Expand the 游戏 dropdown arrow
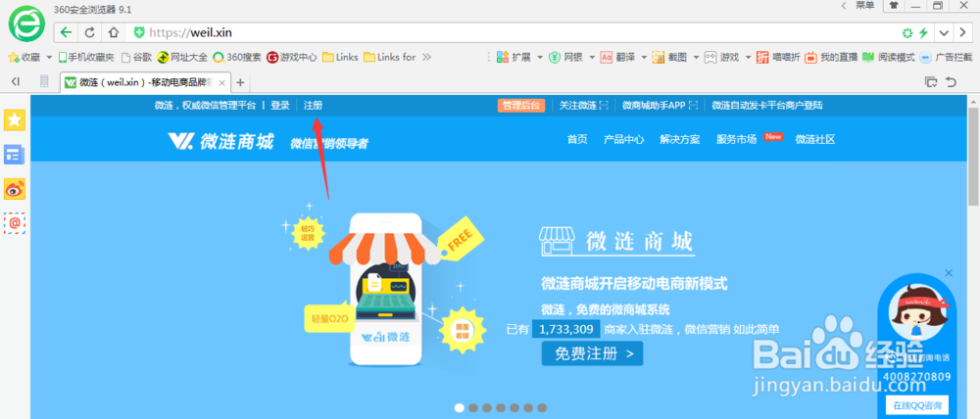The height and width of the screenshot is (419, 980). pos(748,58)
